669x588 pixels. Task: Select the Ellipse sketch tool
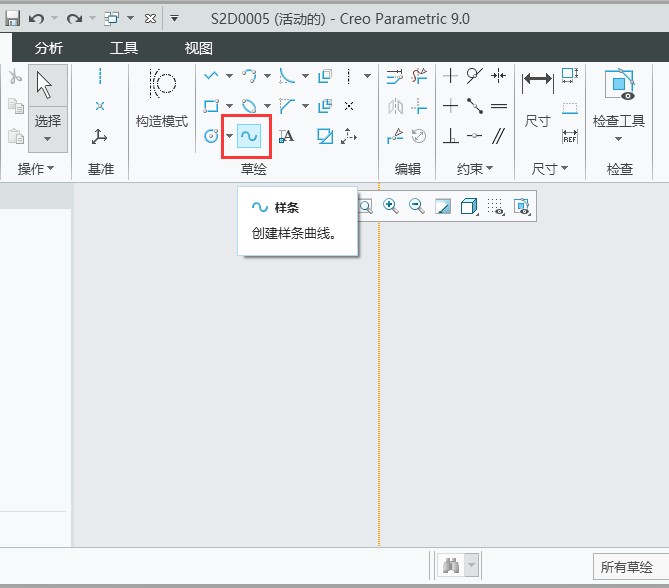tap(249, 106)
